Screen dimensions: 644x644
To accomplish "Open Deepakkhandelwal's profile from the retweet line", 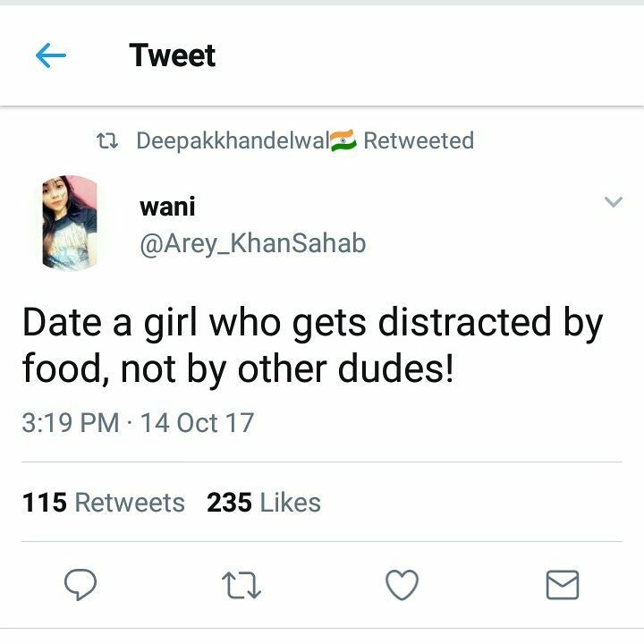I will (x=233, y=140).
